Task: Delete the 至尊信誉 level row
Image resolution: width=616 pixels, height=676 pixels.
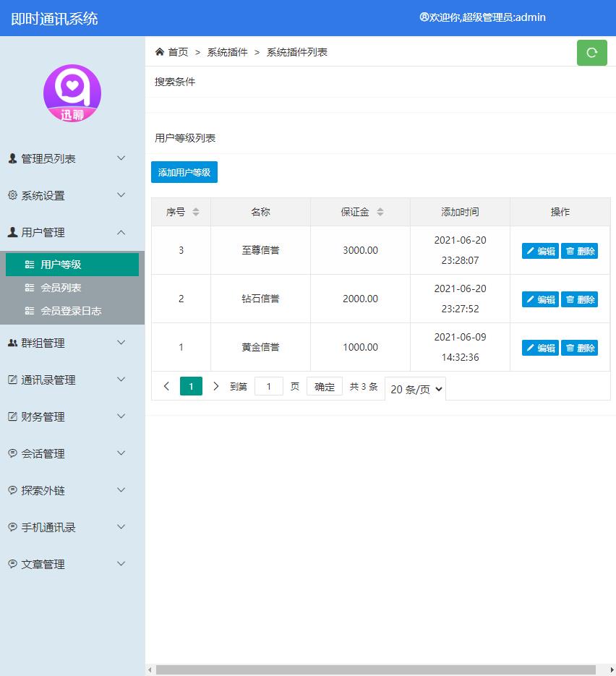Action: coord(579,251)
